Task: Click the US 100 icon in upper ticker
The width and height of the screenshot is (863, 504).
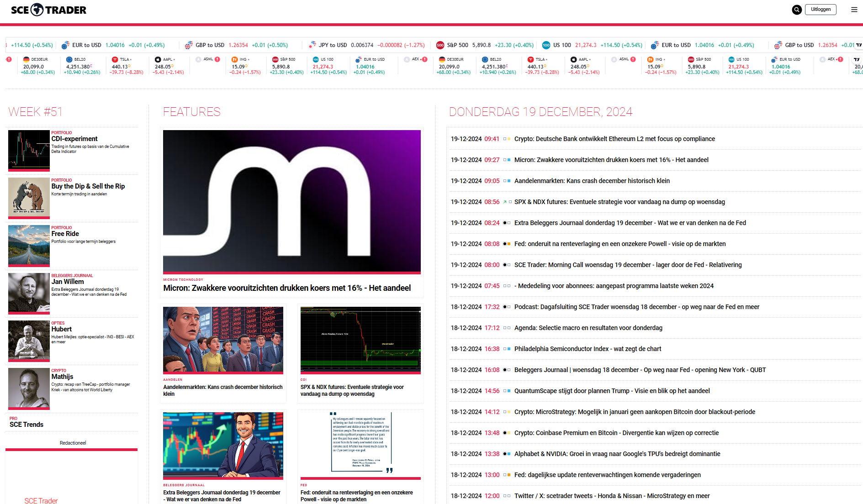Action: click(546, 45)
